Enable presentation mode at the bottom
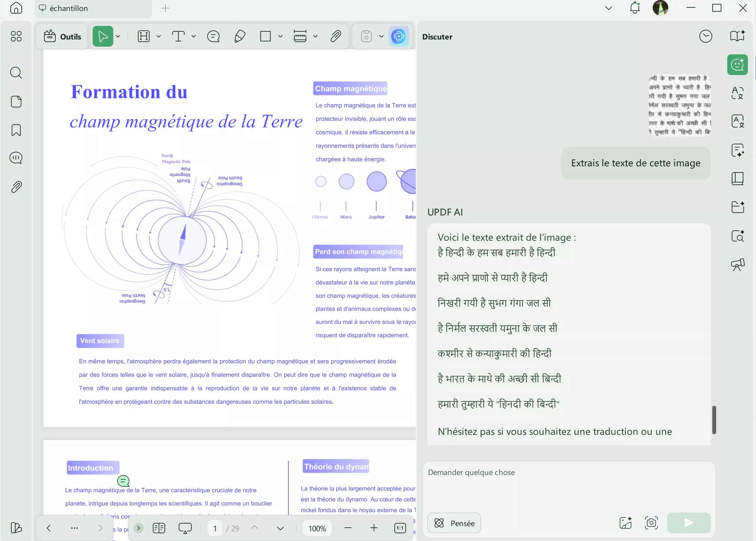 coord(185,528)
